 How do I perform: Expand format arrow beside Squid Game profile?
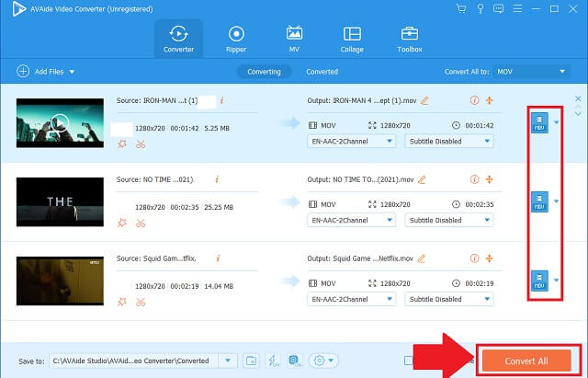tap(556, 280)
